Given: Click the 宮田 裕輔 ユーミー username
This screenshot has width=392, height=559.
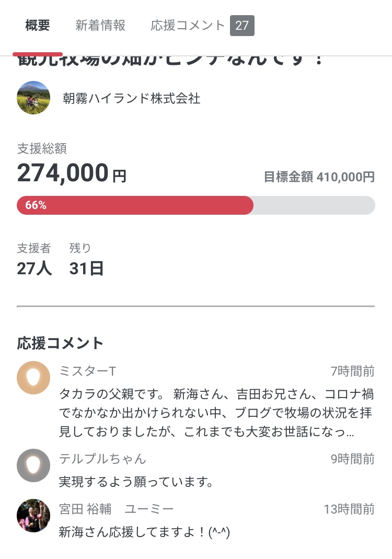Looking at the screenshot, I should click(116, 509).
